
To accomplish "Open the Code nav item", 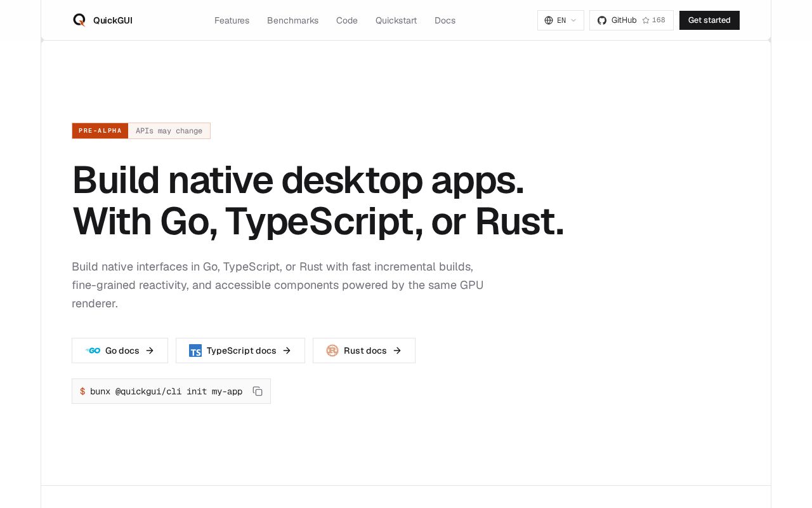I will [x=347, y=20].
